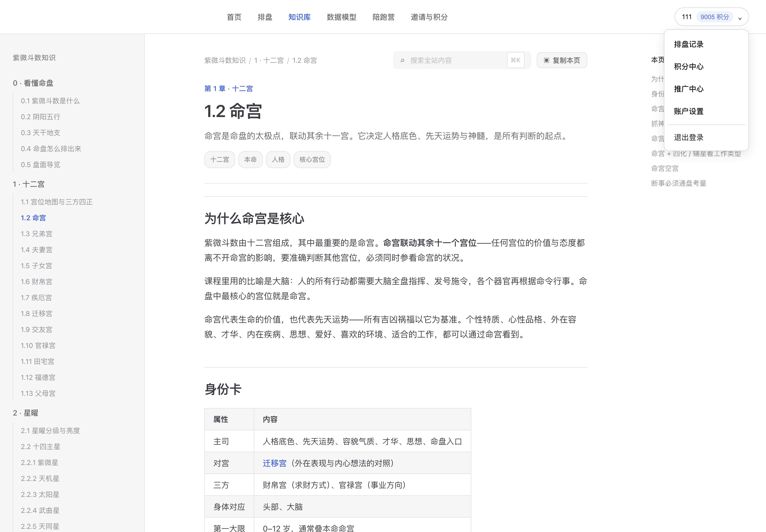Open the 迁移宫 link in the table

point(274,463)
